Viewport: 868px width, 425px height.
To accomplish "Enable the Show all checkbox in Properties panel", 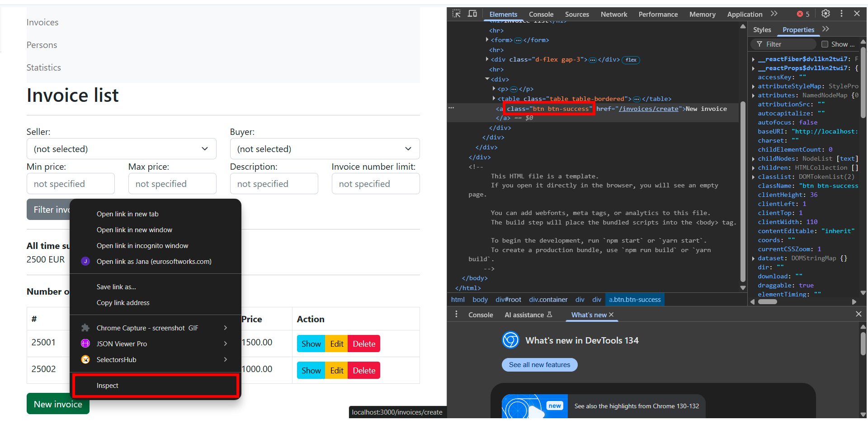I will [x=824, y=44].
